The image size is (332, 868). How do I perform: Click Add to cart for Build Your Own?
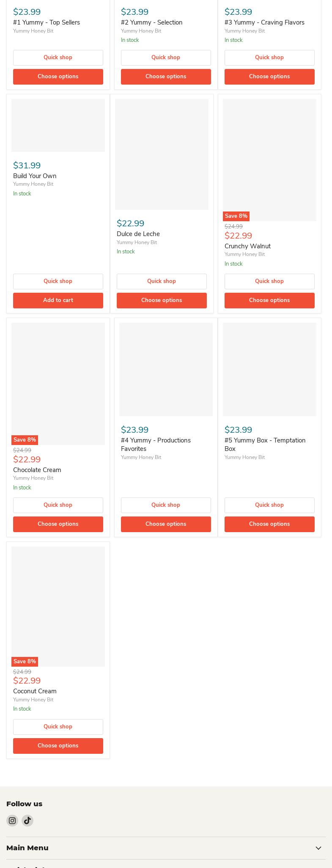58,300
